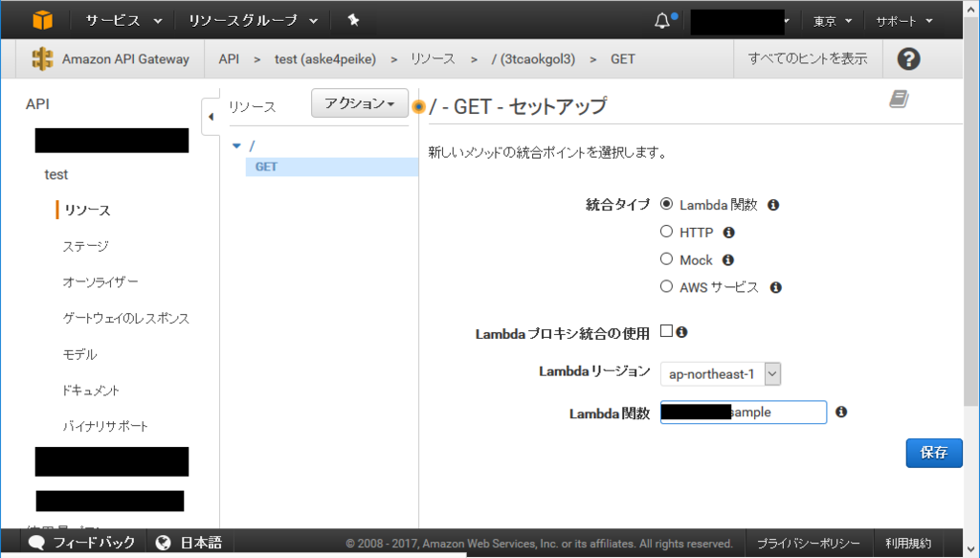Select HTTP integration type radio

(666, 232)
